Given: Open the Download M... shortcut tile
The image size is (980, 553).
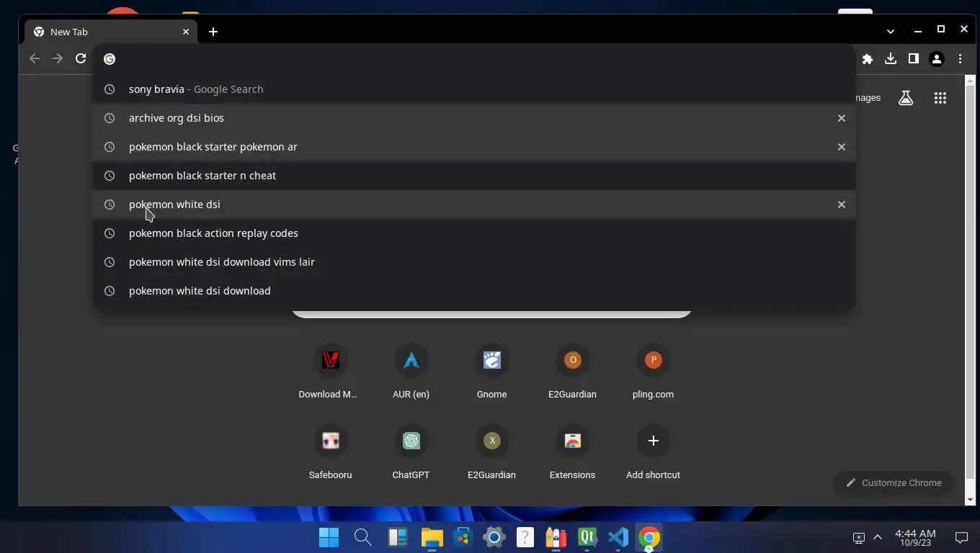Looking at the screenshot, I should (330, 371).
